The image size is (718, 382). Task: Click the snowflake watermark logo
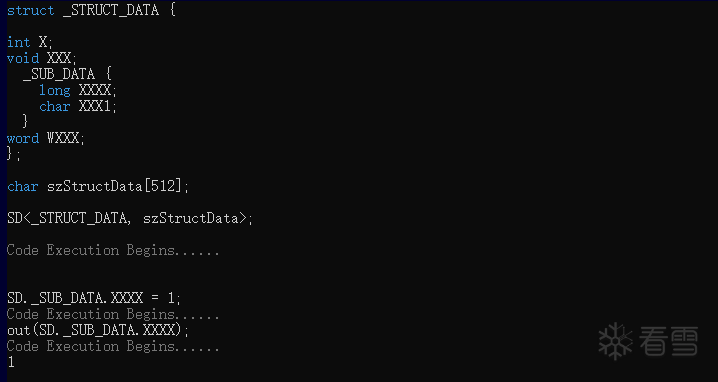tap(615, 341)
